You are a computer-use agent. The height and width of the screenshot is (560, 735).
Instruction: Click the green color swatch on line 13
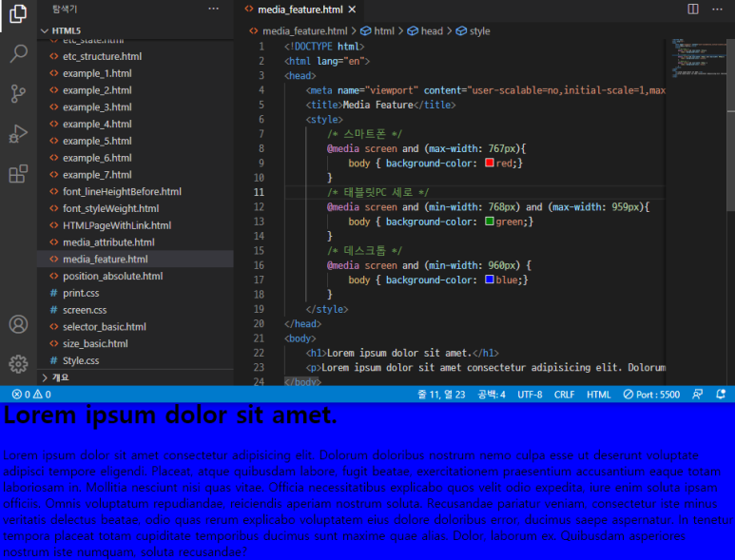coord(490,222)
